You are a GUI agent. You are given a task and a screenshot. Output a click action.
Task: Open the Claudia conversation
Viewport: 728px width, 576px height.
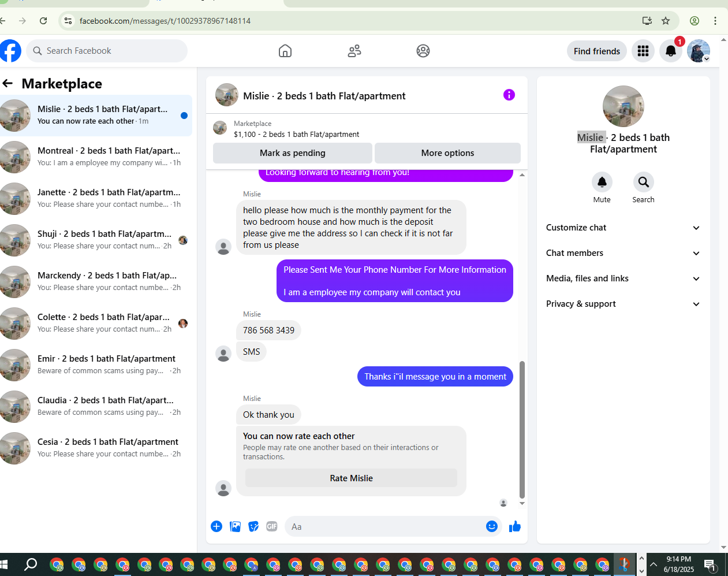96,407
